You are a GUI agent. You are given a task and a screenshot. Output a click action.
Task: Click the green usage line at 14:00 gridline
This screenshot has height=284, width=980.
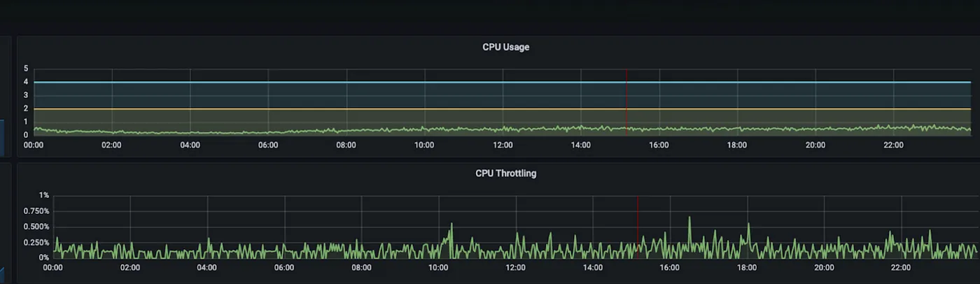581,129
